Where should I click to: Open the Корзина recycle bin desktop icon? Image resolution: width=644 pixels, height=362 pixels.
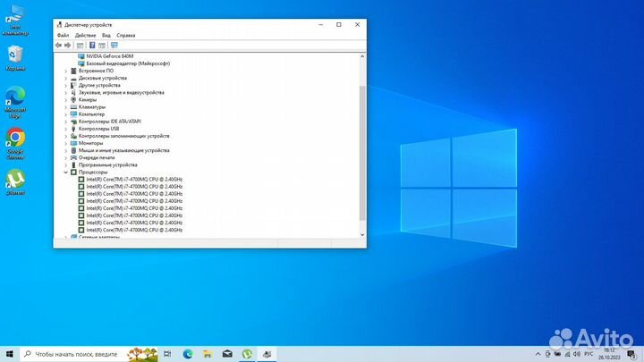click(x=15, y=58)
